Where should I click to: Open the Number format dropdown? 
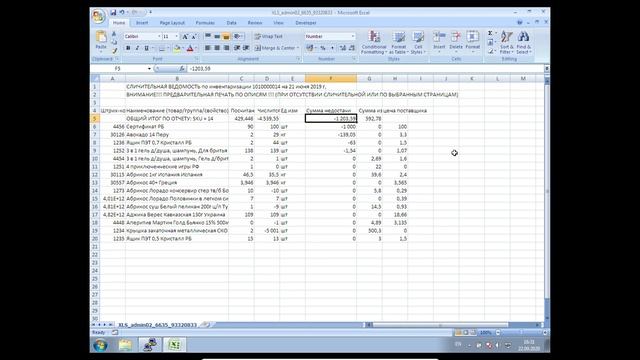[353, 37]
